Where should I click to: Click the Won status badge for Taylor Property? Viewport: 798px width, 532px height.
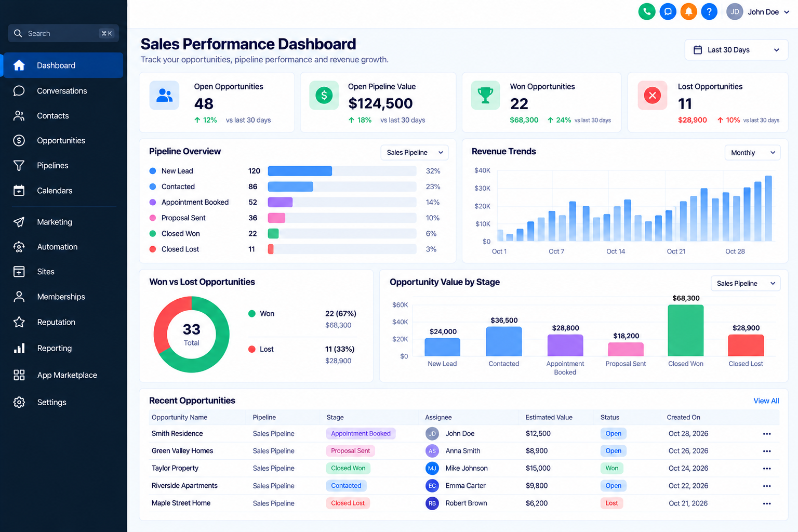pyautogui.click(x=612, y=468)
